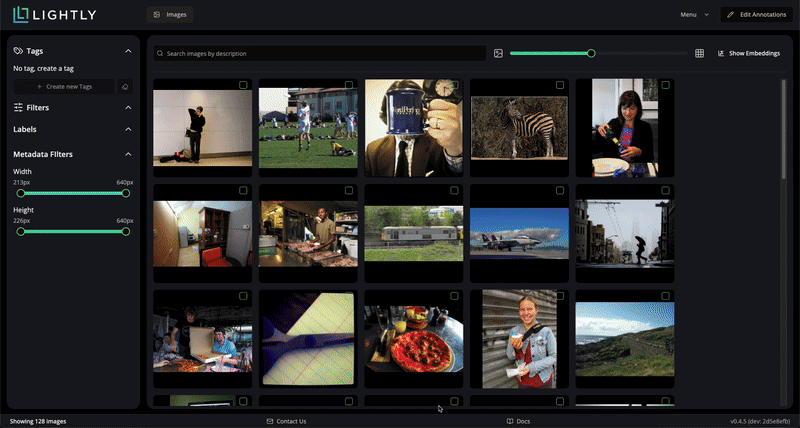Image resolution: width=800 pixels, height=428 pixels.
Task: Click the version v0.4.5 text
Action: 760,421
